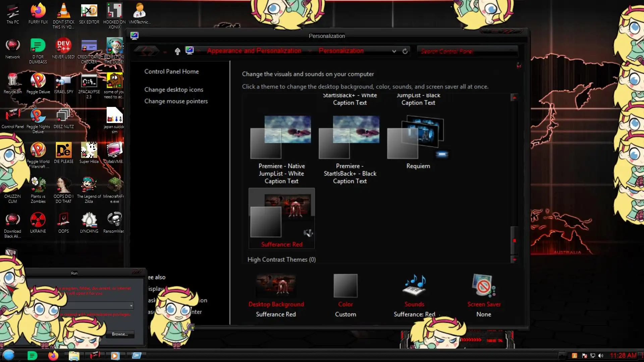Click the Personalization breadcrumb item
The width and height of the screenshot is (644, 362).
click(x=341, y=51)
